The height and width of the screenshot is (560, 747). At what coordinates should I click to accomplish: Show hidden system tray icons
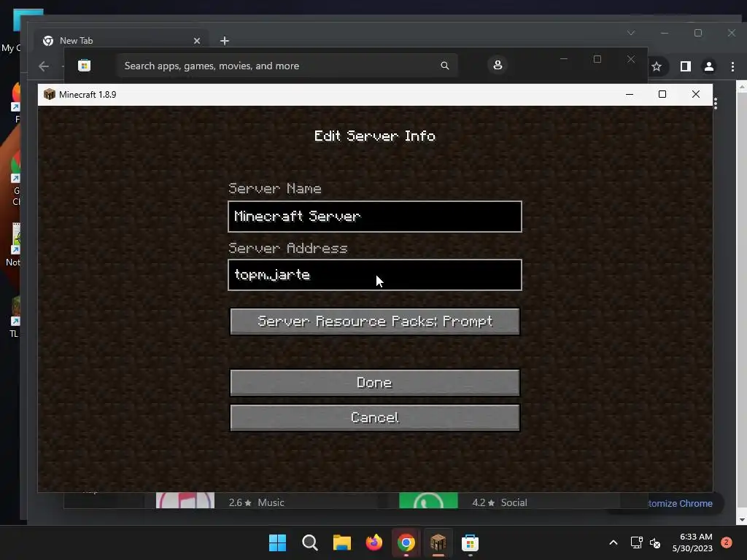pyautogui.click(x=614, y=542)
